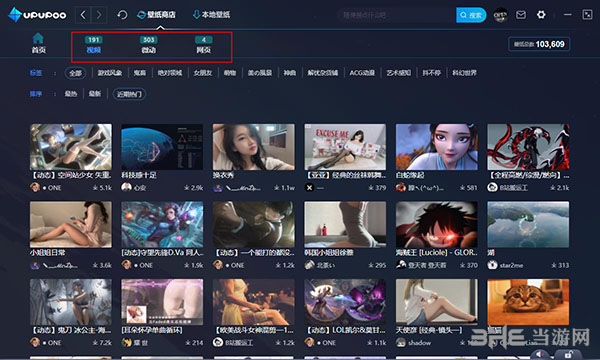Screen dimensions: 600x360
Task: Open the LOL凯尔&莫甘娜 wallpaper thumbnail
Action: [x=345, y=302]
